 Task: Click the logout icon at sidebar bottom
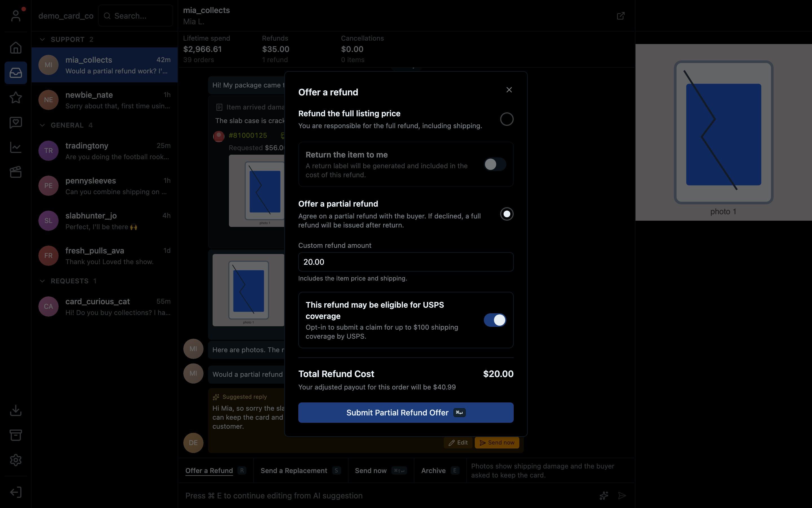[x=16, y=492]
